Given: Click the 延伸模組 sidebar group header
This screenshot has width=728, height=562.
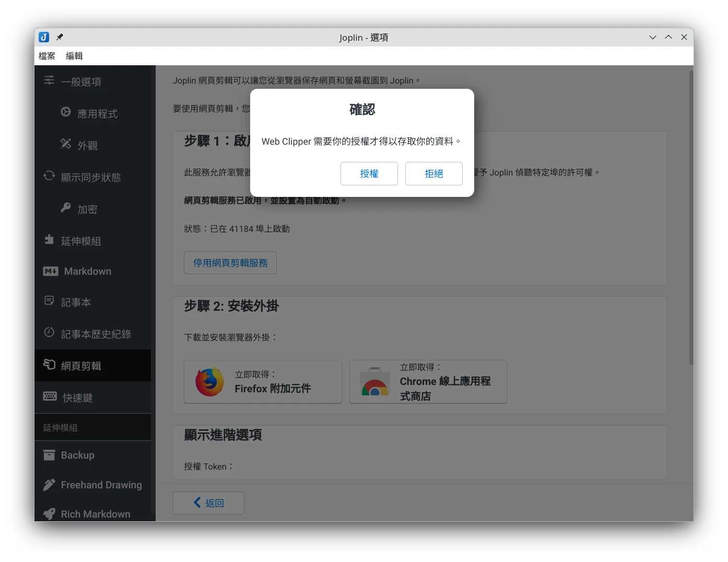Looking at the screenshot, I should 92,427.
